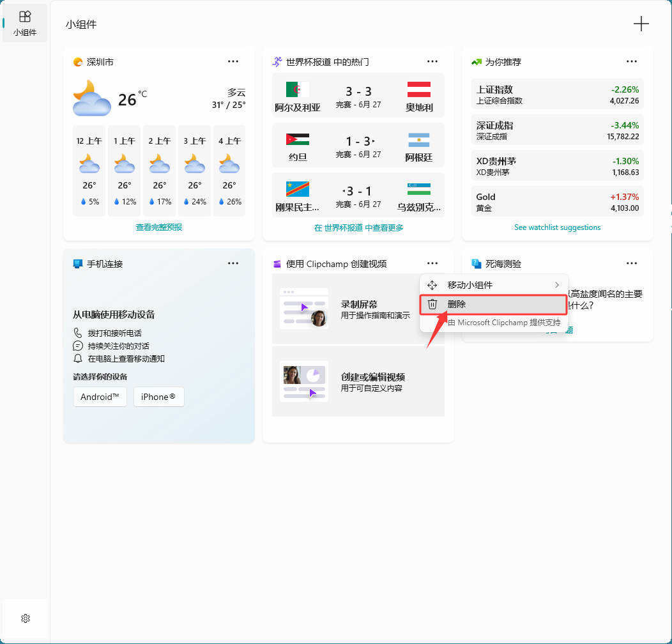Open more options for 深圳市 weather widget
The width and height of the screenshot is (672, 644).
233,61
